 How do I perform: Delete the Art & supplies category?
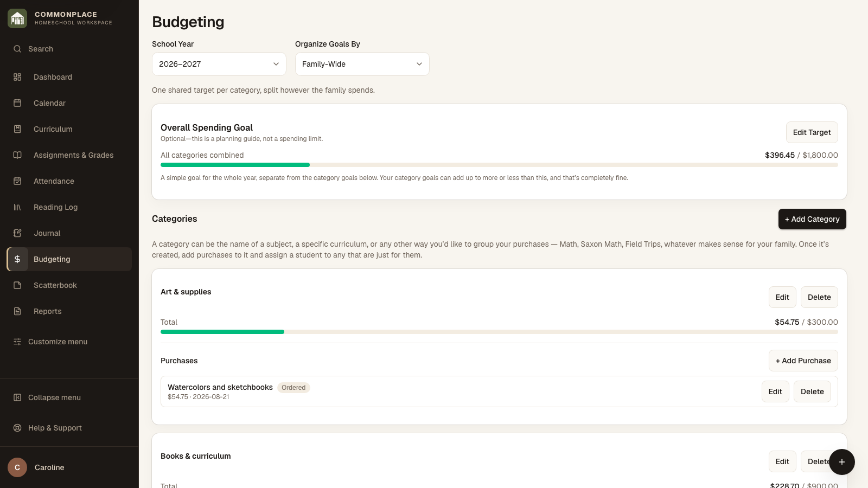[x=819, y=297]
